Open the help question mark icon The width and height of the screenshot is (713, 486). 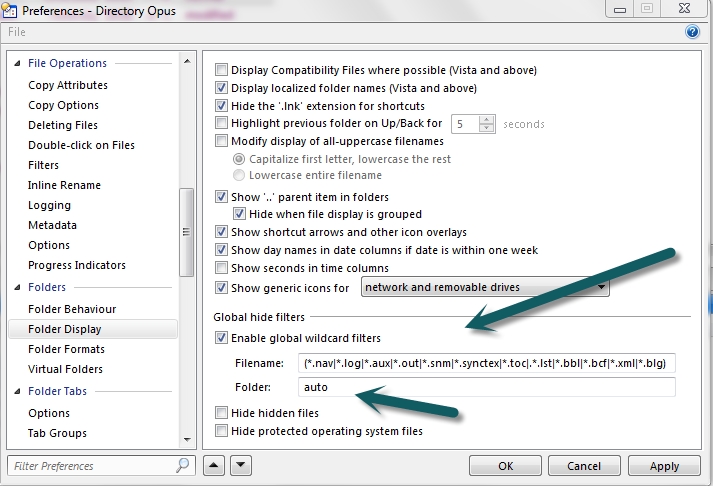pos(692,32)
